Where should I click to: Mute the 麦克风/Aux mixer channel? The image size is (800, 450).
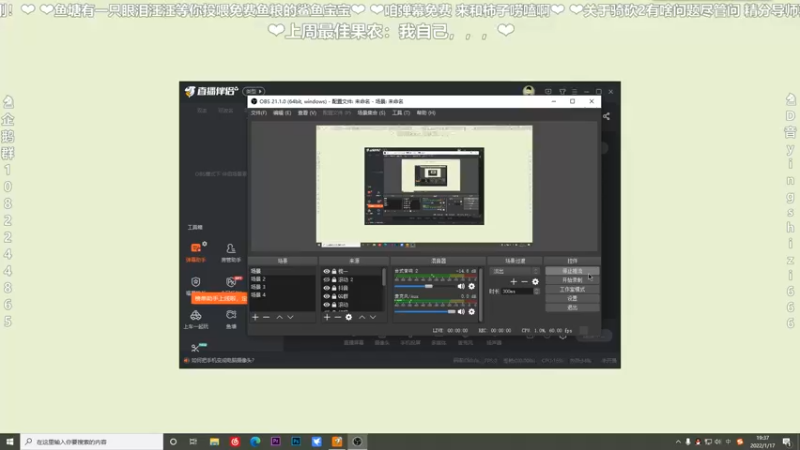pyautogui.click(x=461, y=312)
